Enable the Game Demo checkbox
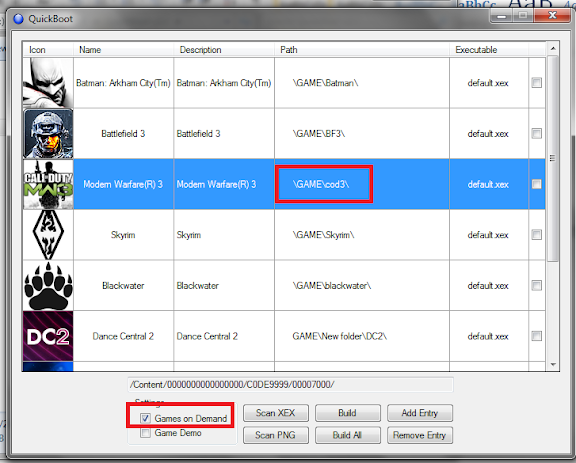This screenshot has width=576, height=463. 145,433
